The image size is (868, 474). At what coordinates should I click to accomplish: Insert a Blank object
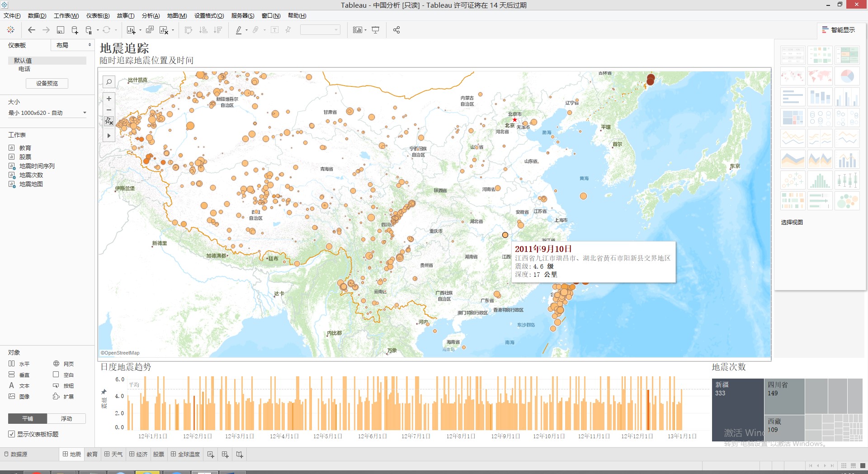pyautogui.click(x=63, y=374)
